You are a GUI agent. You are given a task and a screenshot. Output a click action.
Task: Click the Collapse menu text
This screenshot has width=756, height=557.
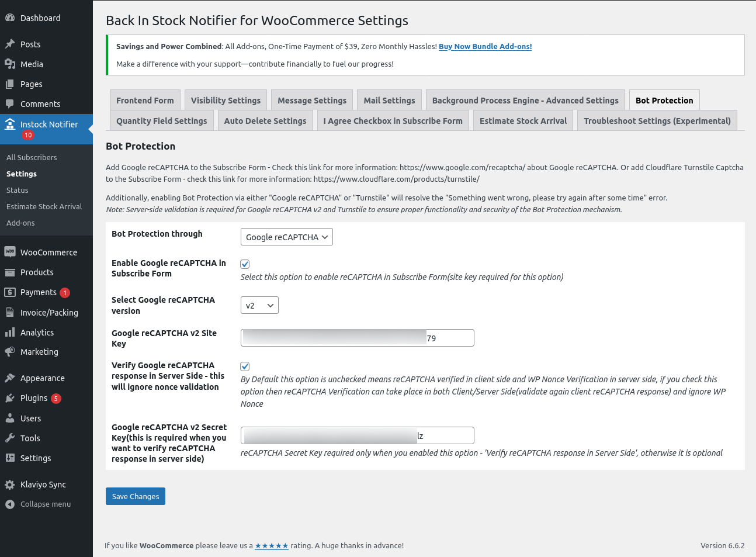pos(46,504)
